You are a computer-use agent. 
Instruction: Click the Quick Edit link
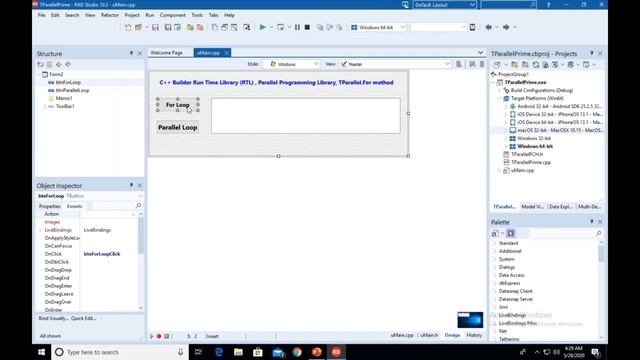point(84,318)
